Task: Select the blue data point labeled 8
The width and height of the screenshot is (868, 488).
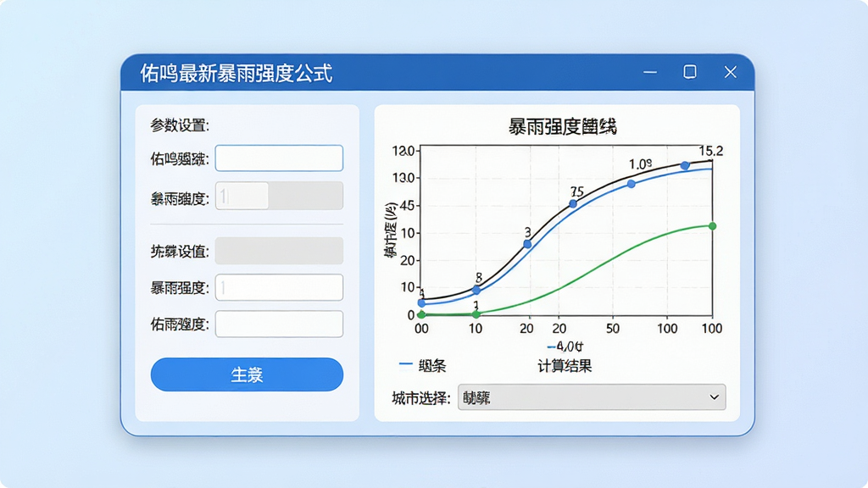Action: [476, 290]
